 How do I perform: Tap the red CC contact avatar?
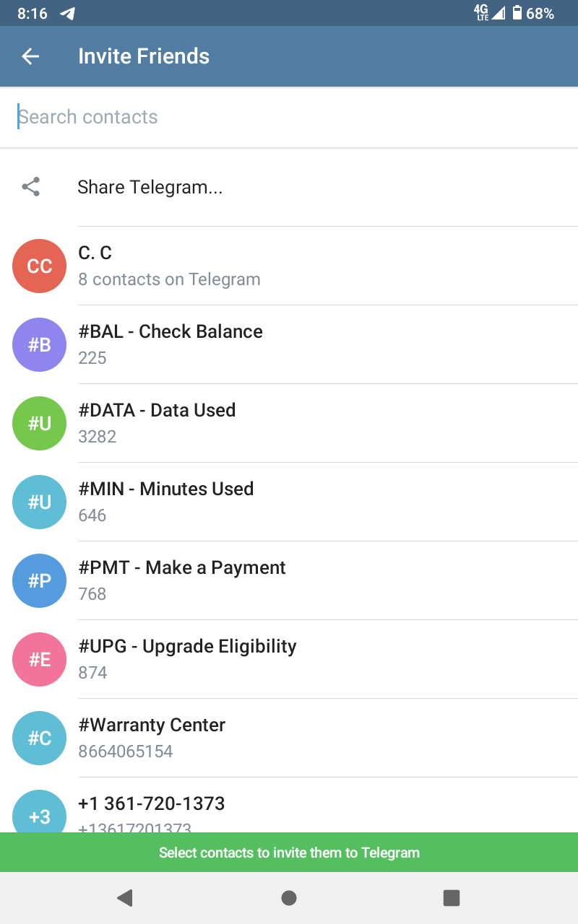pyautogui.click(x=40, y=266)
